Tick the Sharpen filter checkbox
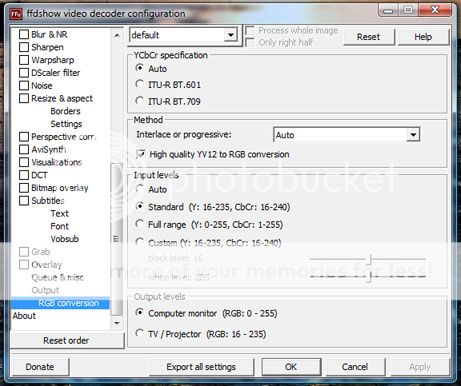The width and height of the screenshot is (461, 386). (x=24, y=47)
